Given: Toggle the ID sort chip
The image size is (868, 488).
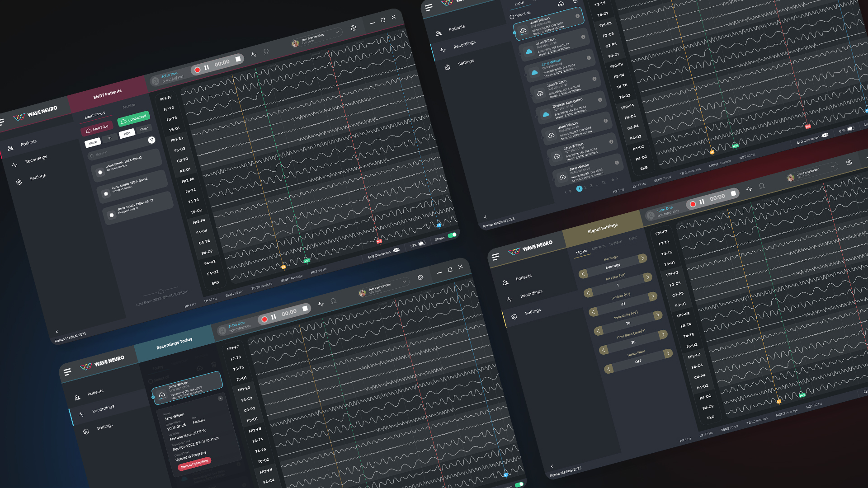Looking at the screenshot, I should [110, 138].
